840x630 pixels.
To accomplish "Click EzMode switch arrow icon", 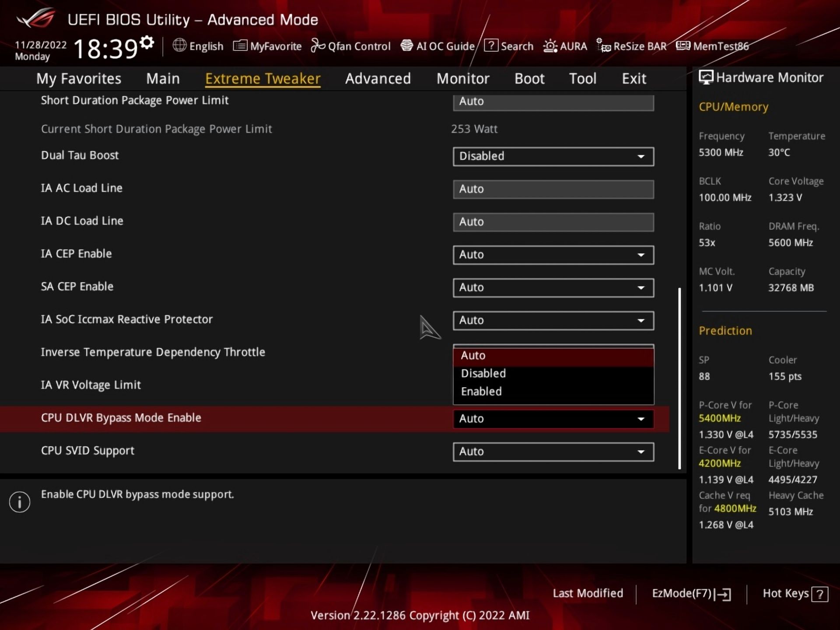I will coord(723,594).
